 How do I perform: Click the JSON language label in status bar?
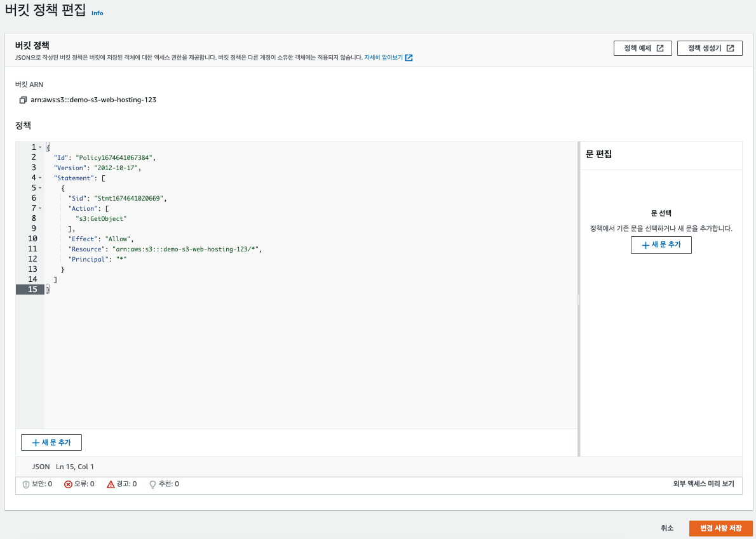[x=41, y=466]
